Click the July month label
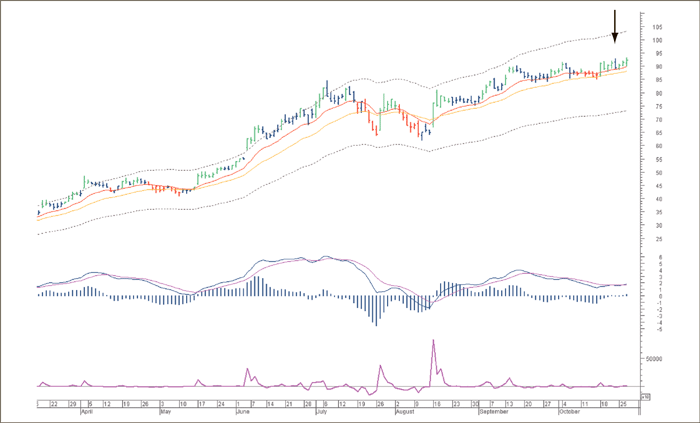Screen dimensions: 700x423 [x=321, y=411]
